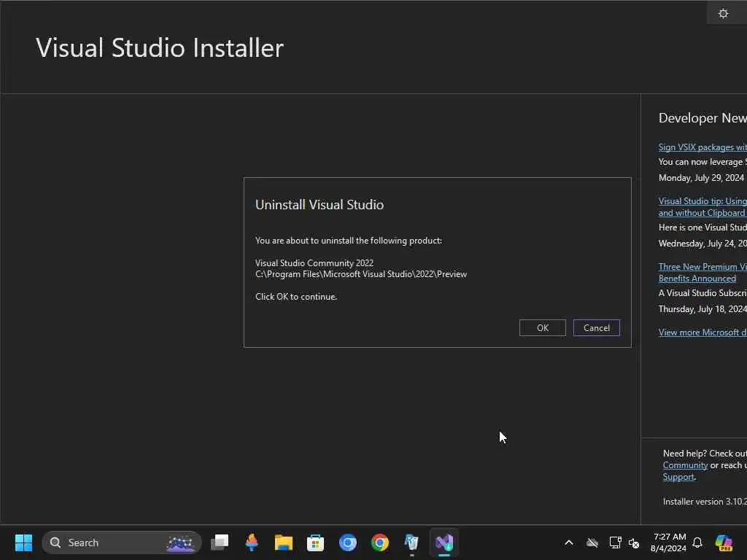
Task: Click the muted volume tray icon
Action: coord(634,542)
